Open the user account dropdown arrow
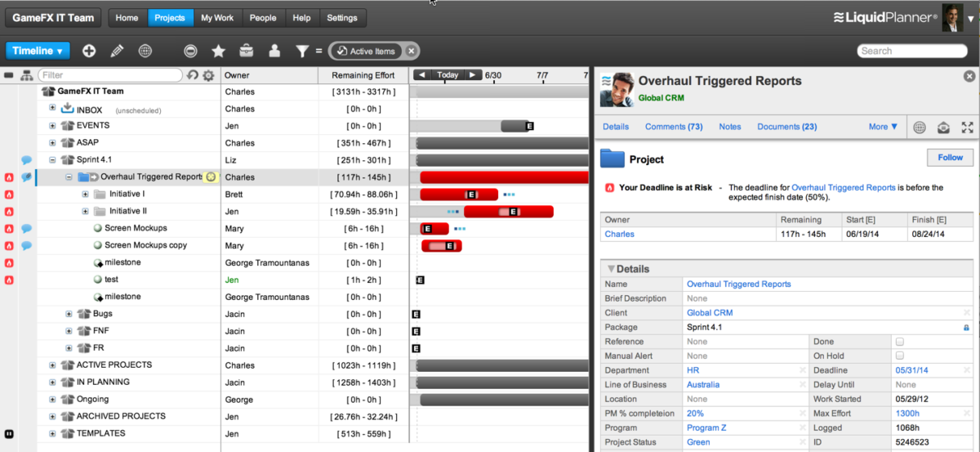980x452 pixels. pyautogui.click(x=971, y=18)
